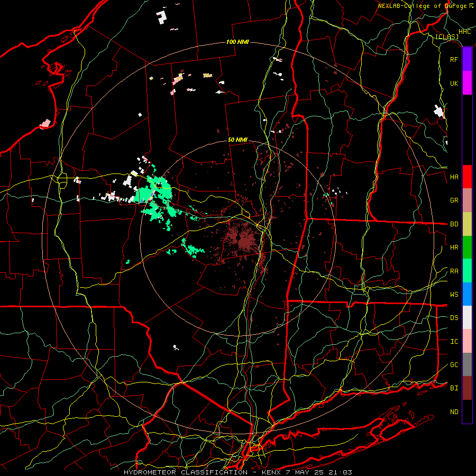Click the 'ND' legend label text
476x476 pixels.
pos(454,412)
